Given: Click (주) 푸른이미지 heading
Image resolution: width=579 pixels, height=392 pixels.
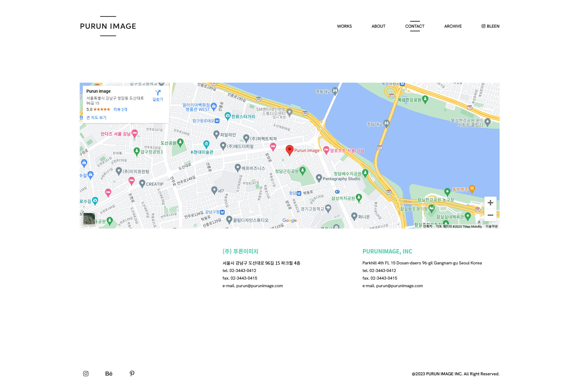Looking at the screenshot, I should (x=240, y=251).
